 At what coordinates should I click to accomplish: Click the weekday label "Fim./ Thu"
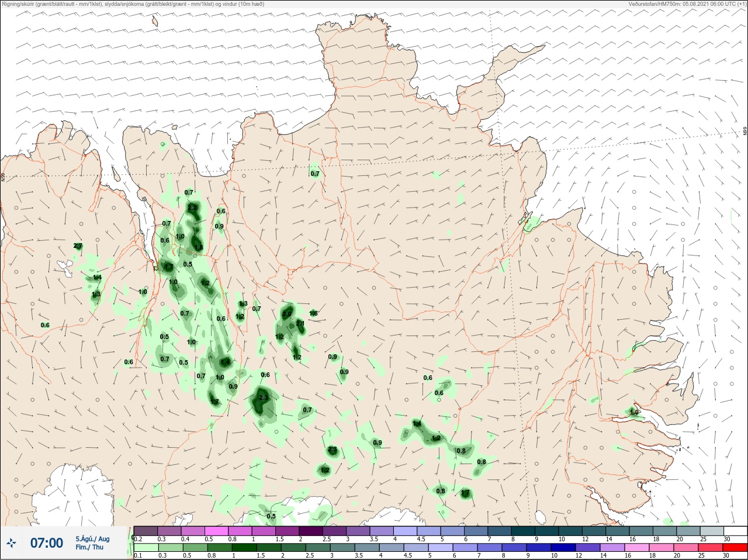(89, 547)
